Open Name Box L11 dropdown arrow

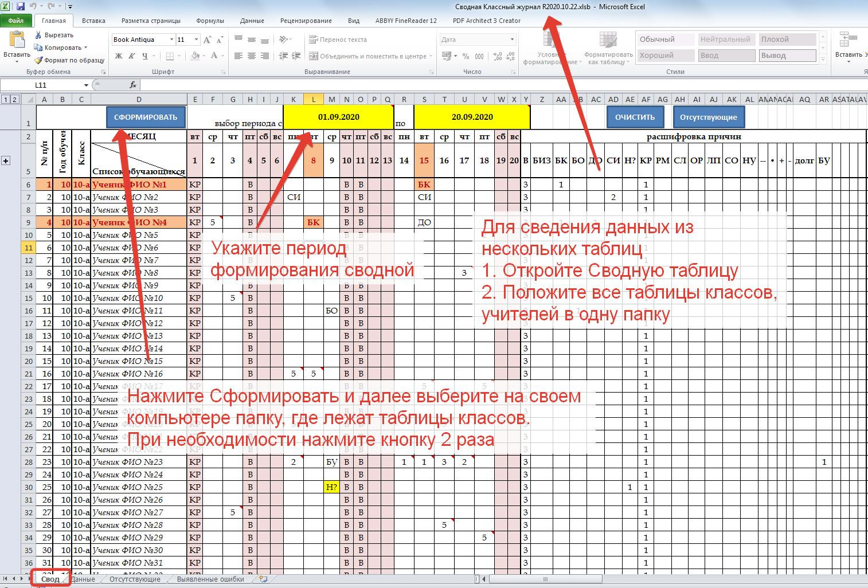(x=86, y=85)
